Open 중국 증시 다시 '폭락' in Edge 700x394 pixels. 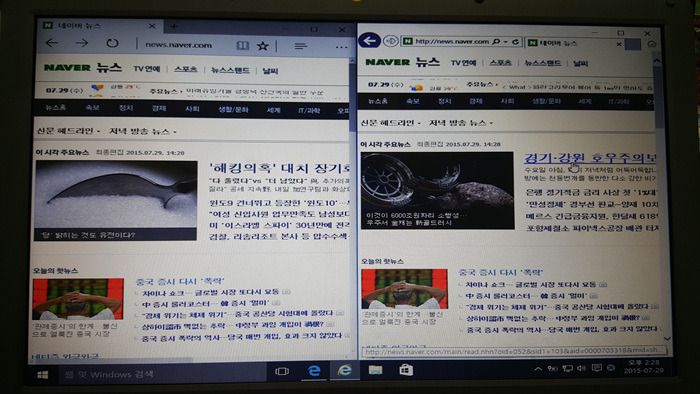point(180,282)
